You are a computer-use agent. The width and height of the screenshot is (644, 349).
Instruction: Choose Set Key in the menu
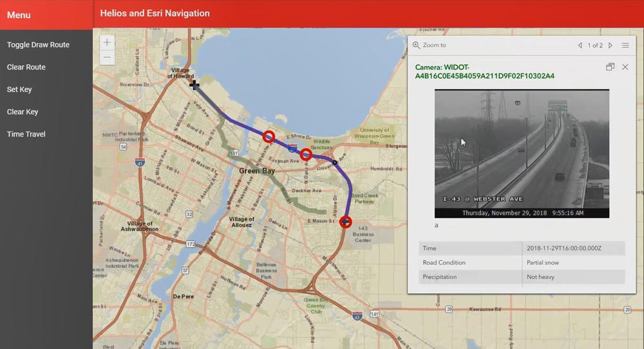[19, 90]
